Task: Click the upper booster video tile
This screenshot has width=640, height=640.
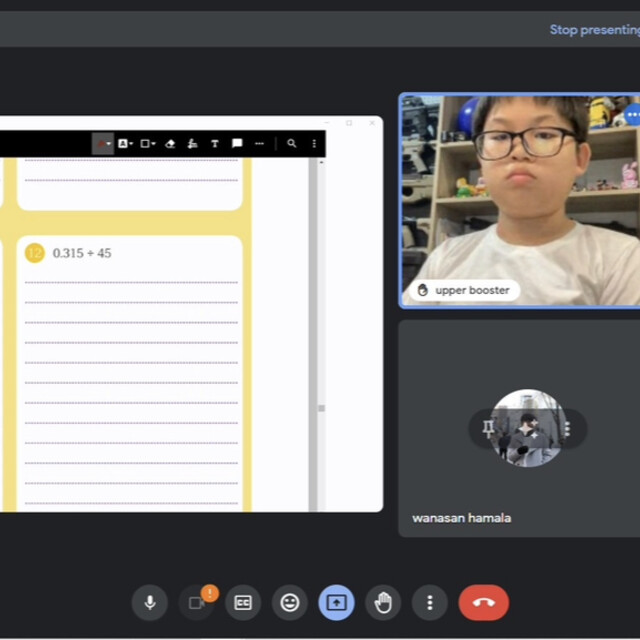Action: 520,200
